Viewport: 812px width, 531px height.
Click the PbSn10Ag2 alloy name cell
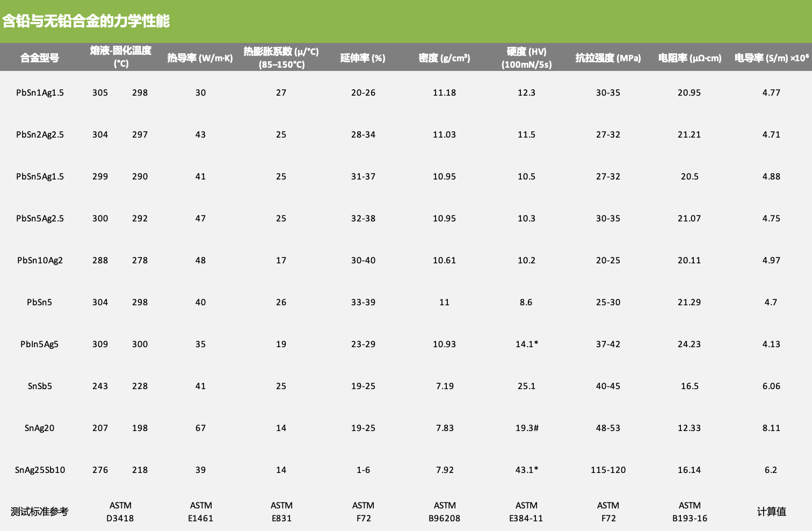40,260
